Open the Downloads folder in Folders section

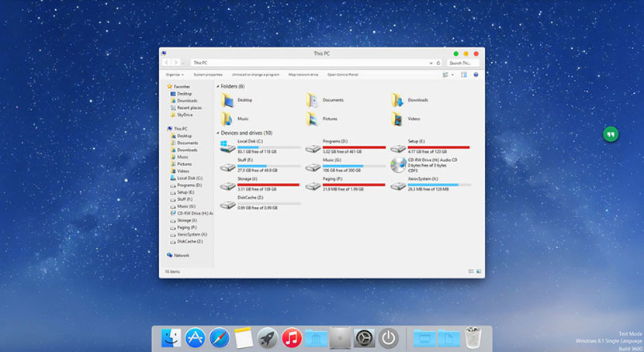[x=398, y=100]
